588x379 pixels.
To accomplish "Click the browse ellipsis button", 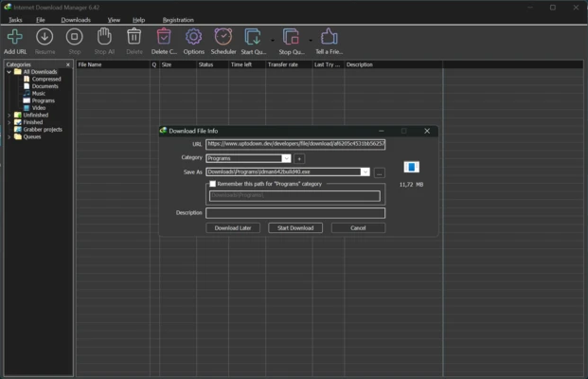I will click(379, 173).
